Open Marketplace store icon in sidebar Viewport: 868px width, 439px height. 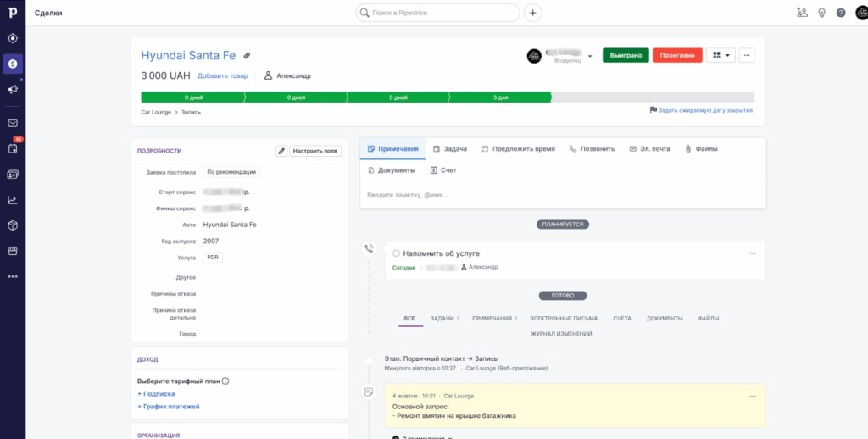click(12, 251)
